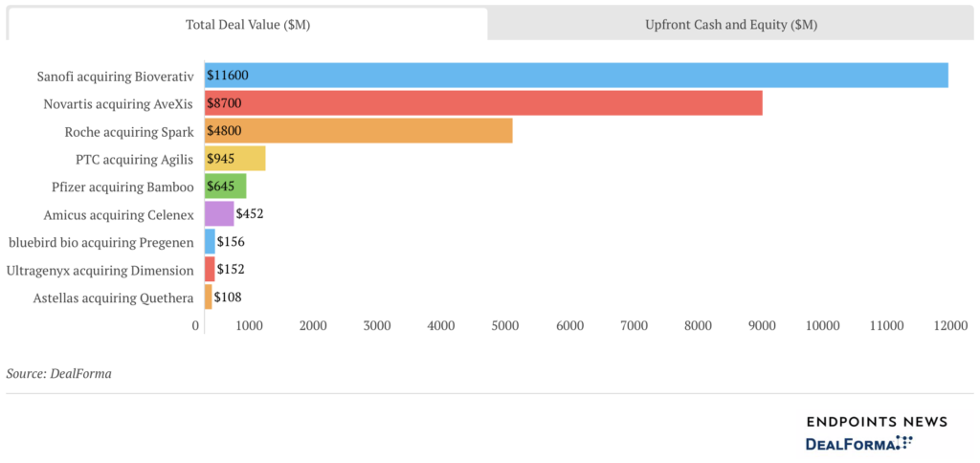Select the green Pfizer Bamboo bar
The width and height of the screenshot is (980, 463).
(x=225, y=187)
